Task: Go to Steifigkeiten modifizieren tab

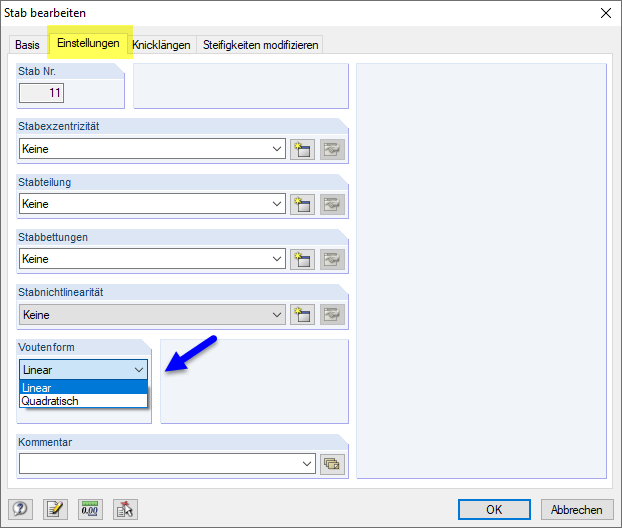Action: coord(260,45)
